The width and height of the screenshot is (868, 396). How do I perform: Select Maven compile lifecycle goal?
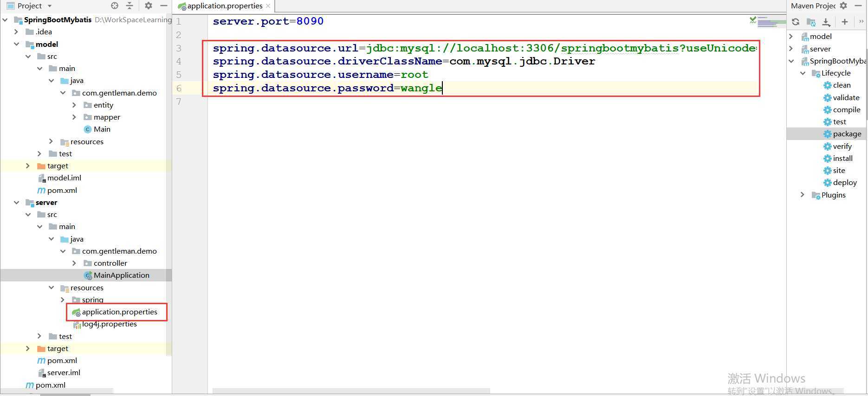tap(842, 109)
